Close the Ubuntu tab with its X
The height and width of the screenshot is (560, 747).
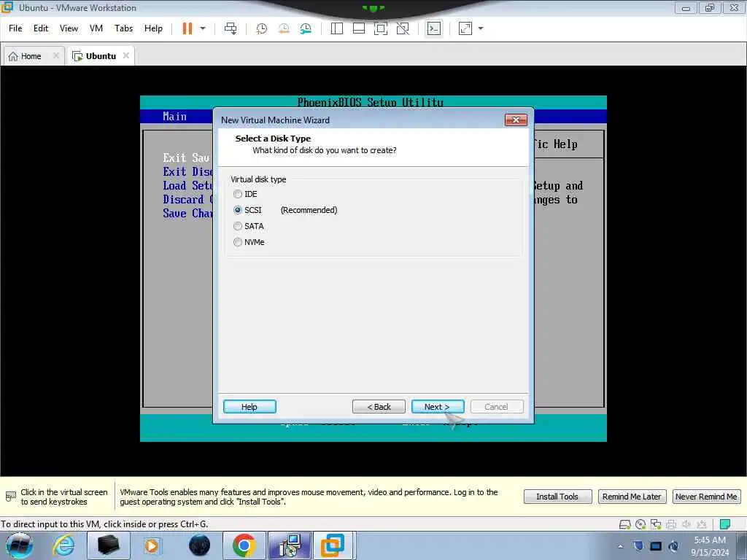[125, 55]
